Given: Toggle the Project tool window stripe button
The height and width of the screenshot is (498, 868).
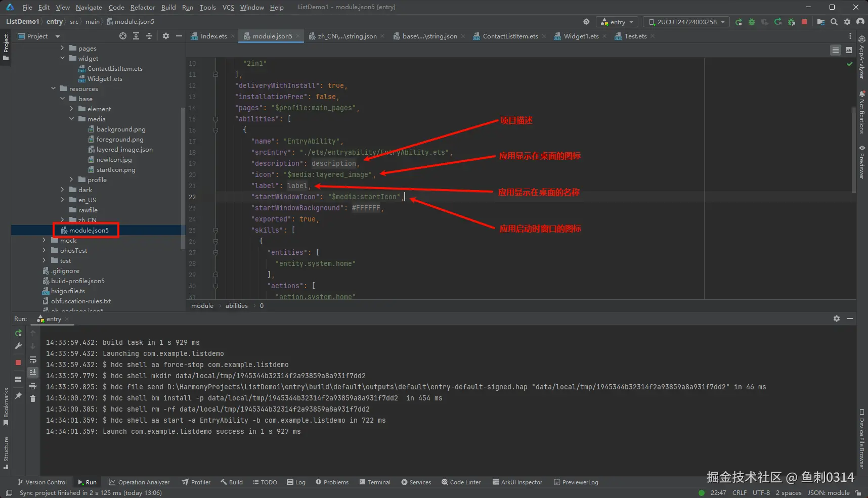Looking at the screenshot, I should (x=6, y=47).
